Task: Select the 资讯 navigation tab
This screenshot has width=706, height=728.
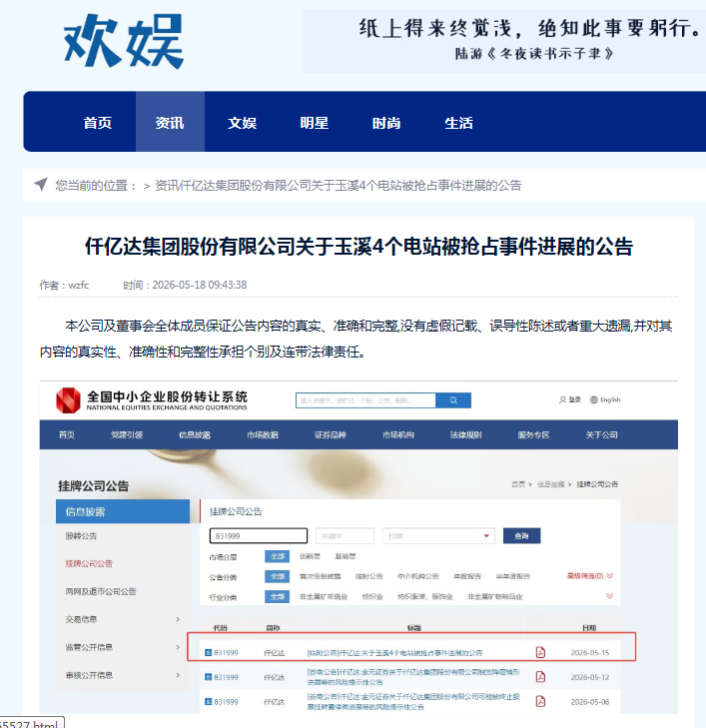Action: [x=170, y=123]
